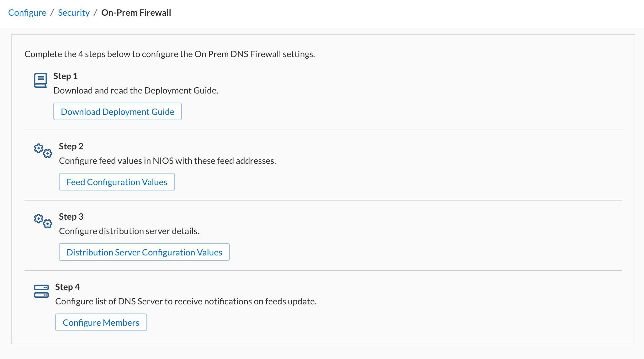Click 'Configure distribution server details' text
This screenshot has width=644, height=359.
pyautogui.click(x=129, y=231)
